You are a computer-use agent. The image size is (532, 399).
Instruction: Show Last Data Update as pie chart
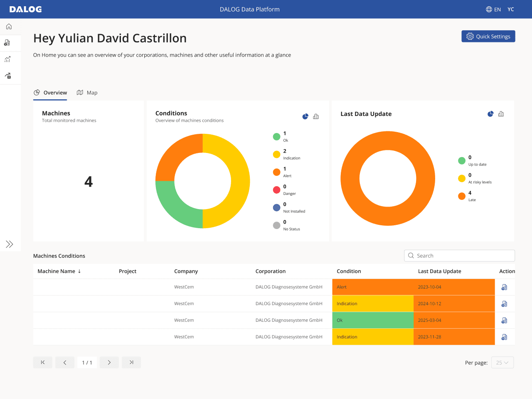490,114
